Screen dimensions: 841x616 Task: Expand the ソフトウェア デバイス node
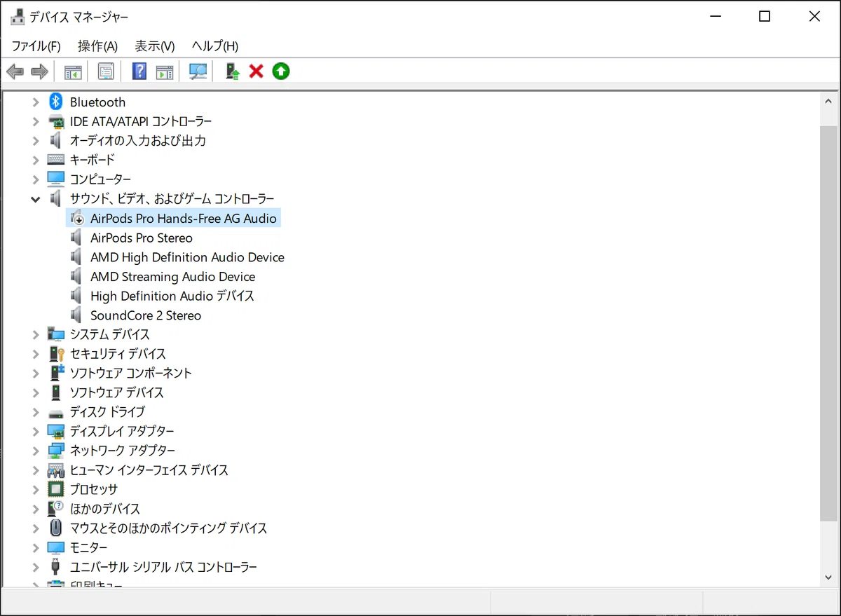point(35,392)
